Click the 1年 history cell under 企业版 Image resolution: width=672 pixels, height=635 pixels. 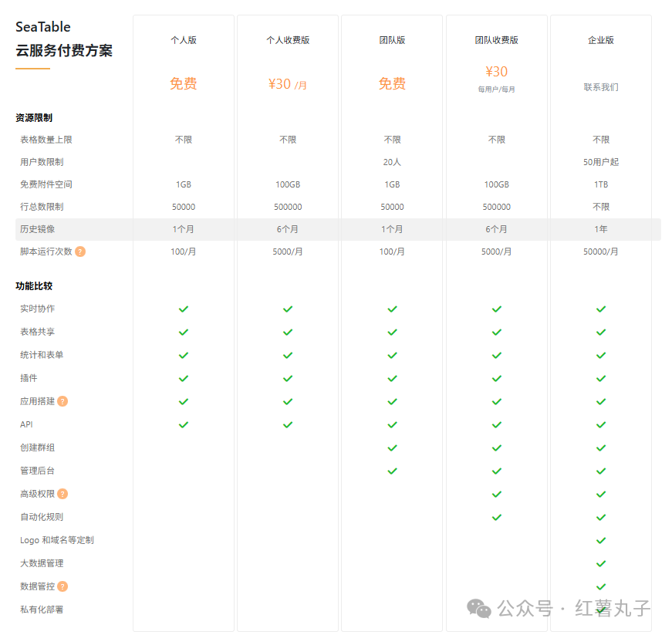tap(601, 229)
